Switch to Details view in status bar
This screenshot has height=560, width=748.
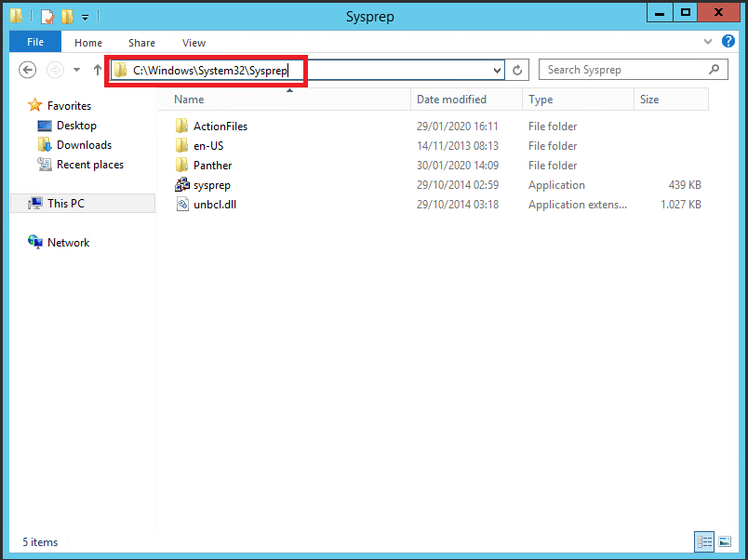click(x=704, y=541)
